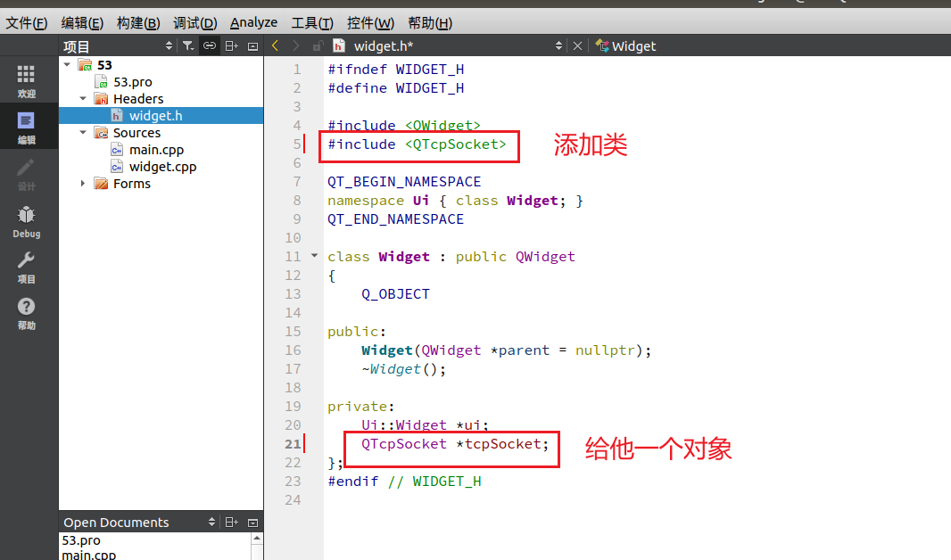Screen dimensions: 951x560
Task: Click the '#endif // WIDGET_H' line
Action: tap(404, 482)
